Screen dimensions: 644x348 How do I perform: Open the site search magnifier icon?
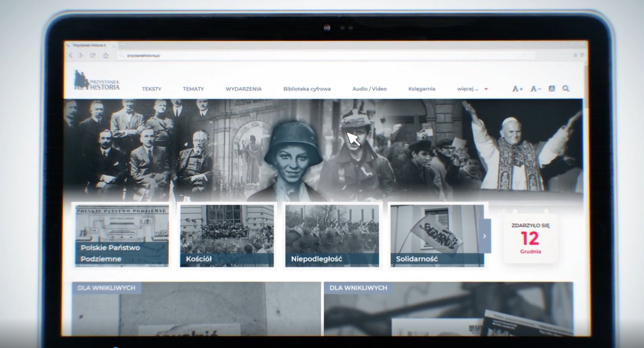coord(566,89)
